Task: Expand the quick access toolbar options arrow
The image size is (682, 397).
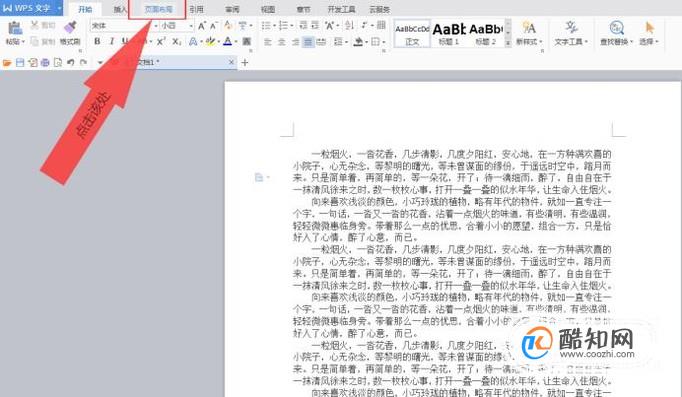Action: point(100,63)
